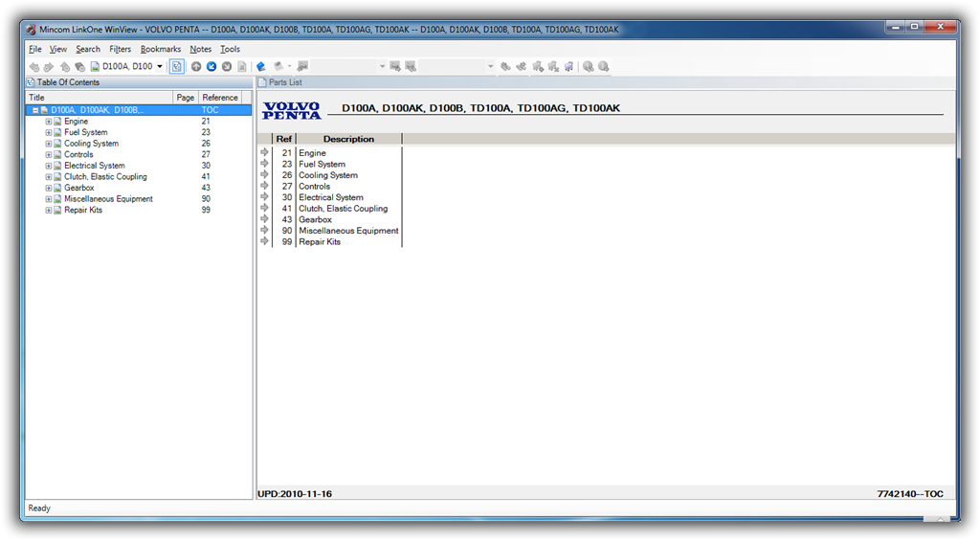Expand the Electrical System tree node
The width and height of the screenshot is (980, 541).
click(x=48, y=166)
